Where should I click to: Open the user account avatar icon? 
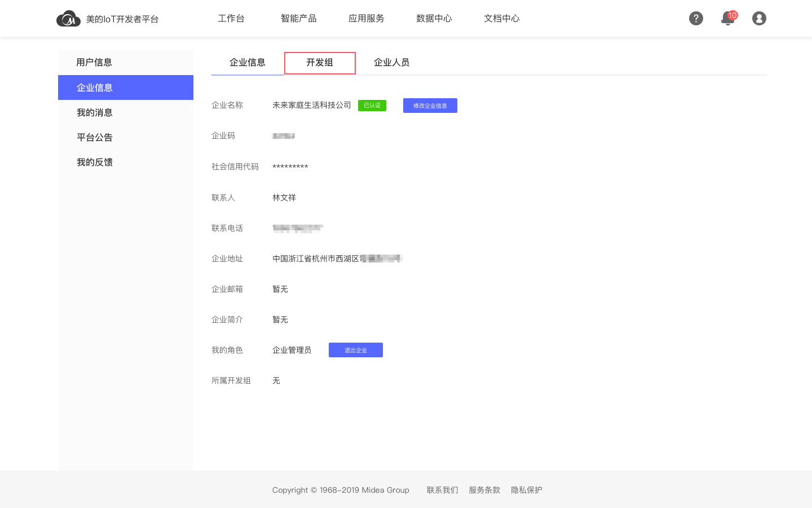(759, 19)
